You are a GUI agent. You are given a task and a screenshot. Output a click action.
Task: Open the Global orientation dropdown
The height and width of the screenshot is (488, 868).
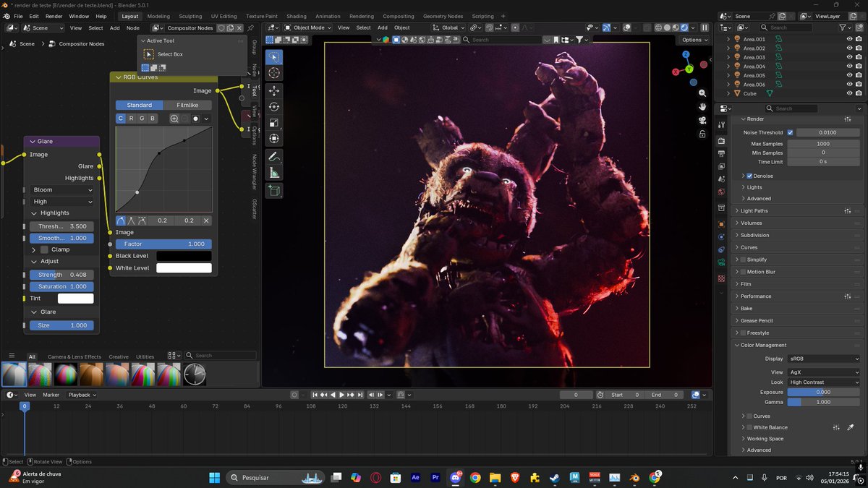click(449, 27)
